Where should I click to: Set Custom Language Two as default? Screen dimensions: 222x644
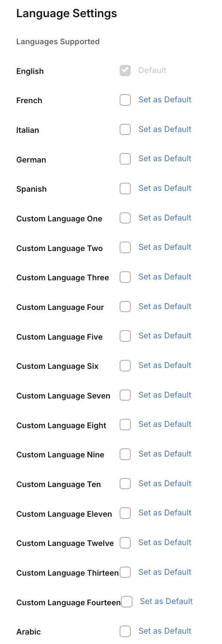click(165, 247)
